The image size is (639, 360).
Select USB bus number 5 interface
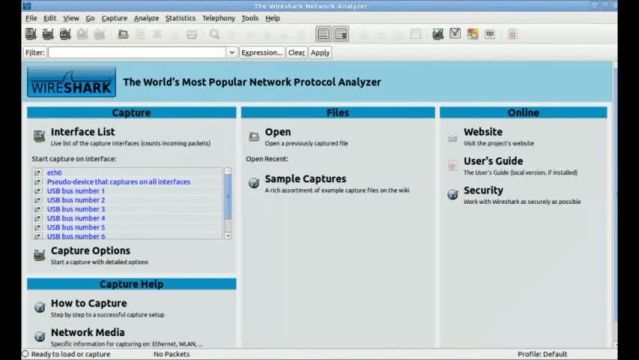[76, 227]
